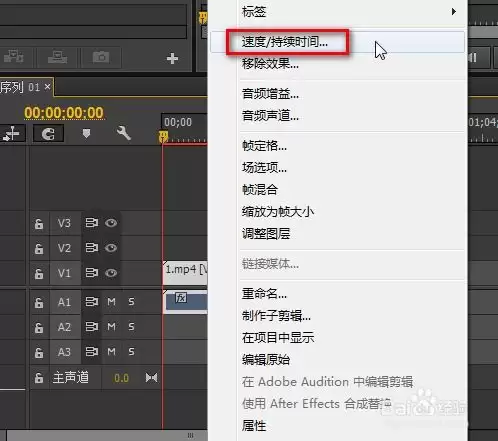Mute track A3 with M button

coord(111,352)
